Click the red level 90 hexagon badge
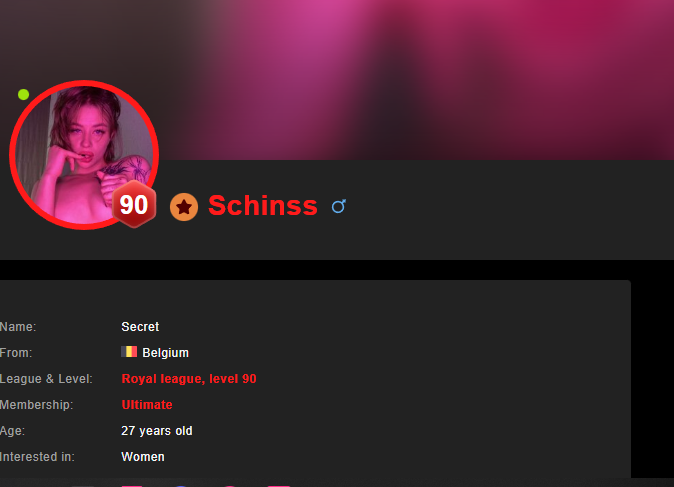Viewport: 674px width, 487px height. [134, 204]
